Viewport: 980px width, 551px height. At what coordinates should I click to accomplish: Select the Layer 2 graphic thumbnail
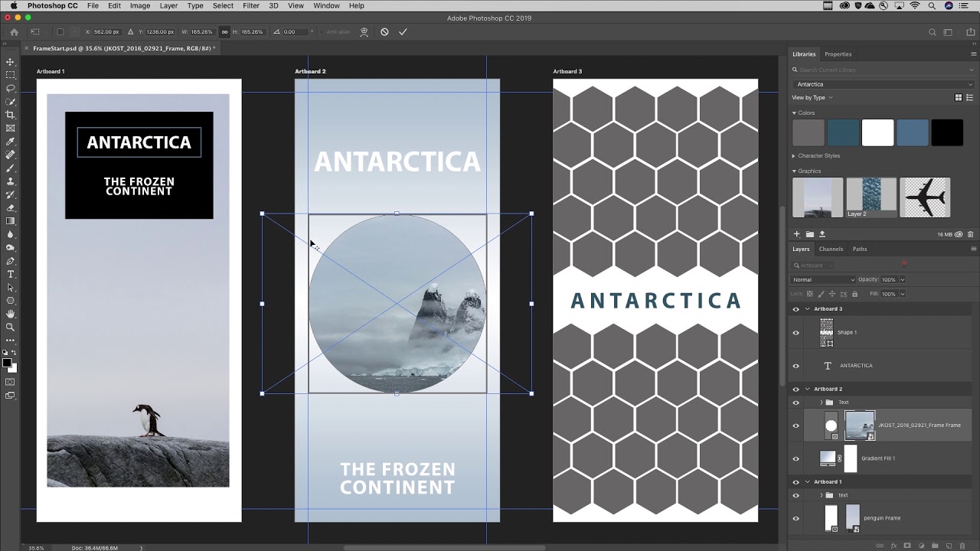[x=871, y=197]
